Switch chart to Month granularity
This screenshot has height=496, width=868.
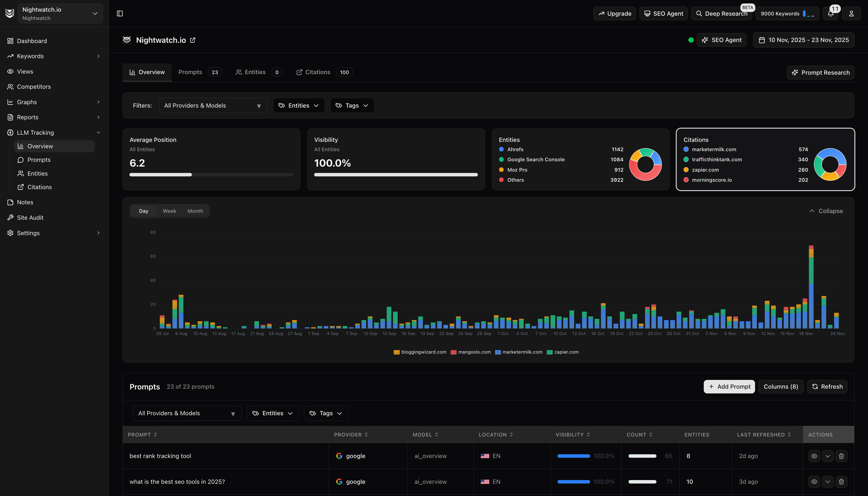coord(195,211)
